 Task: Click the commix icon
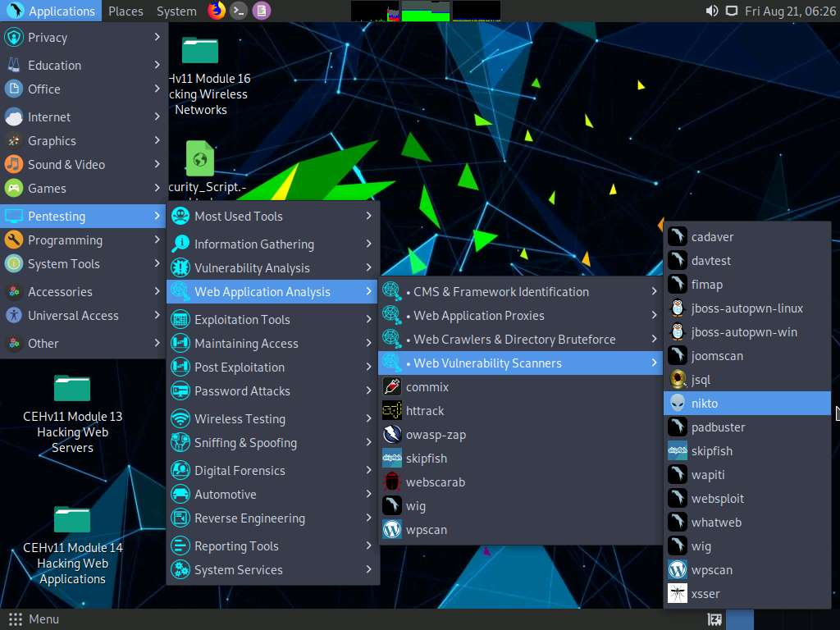(392, 387)
